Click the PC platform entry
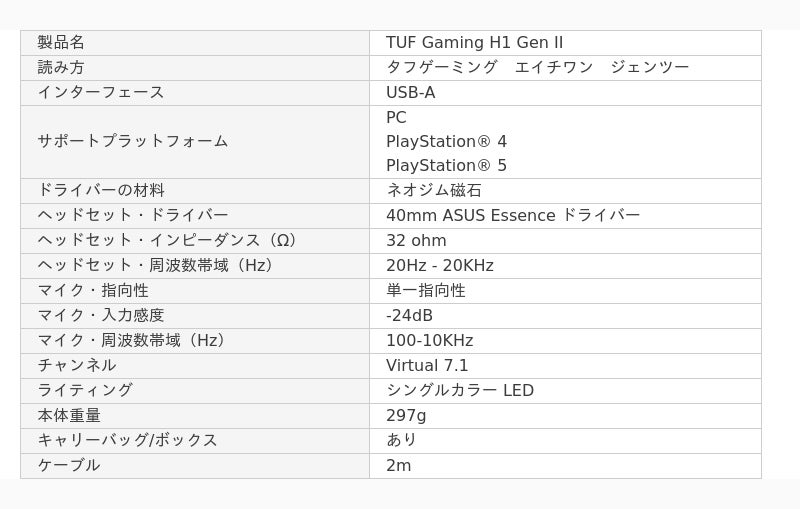Screen dimensions: 800x509 [x=396, y=118]
